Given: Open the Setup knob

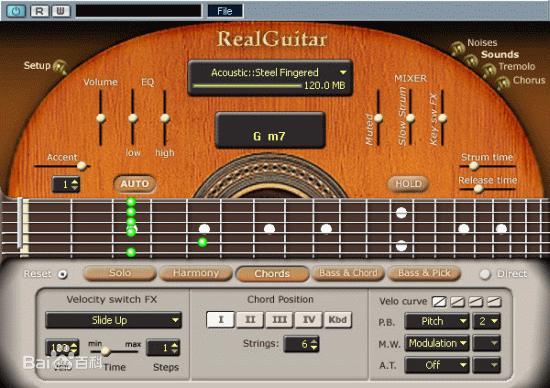Looking at the screenshot, I should (x=60, y=67).
